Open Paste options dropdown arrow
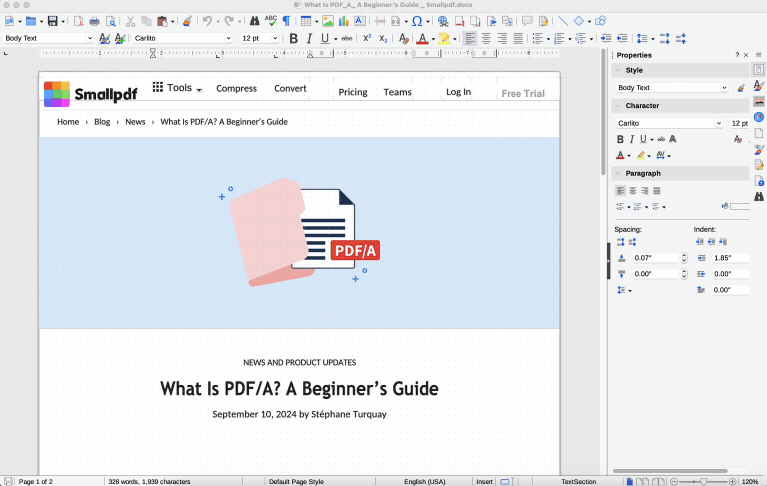Image resolution: width=767 pixels, height=486 pixels. pos(173,22)
